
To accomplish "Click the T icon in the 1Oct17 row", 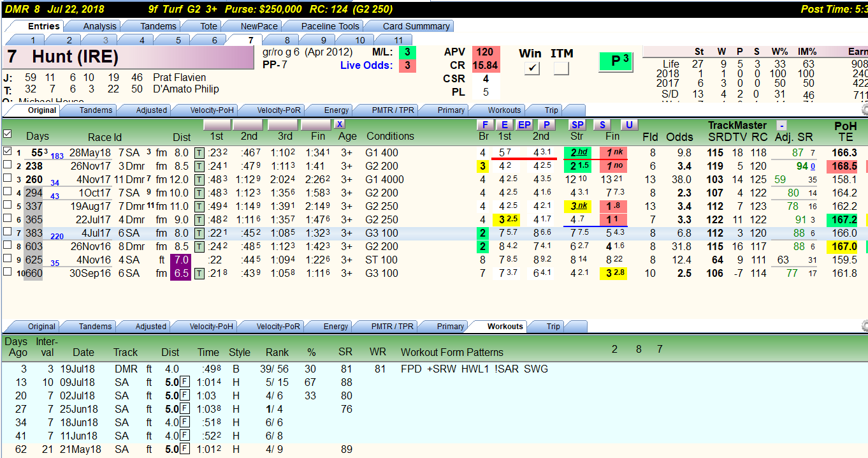I will (199, 193).
